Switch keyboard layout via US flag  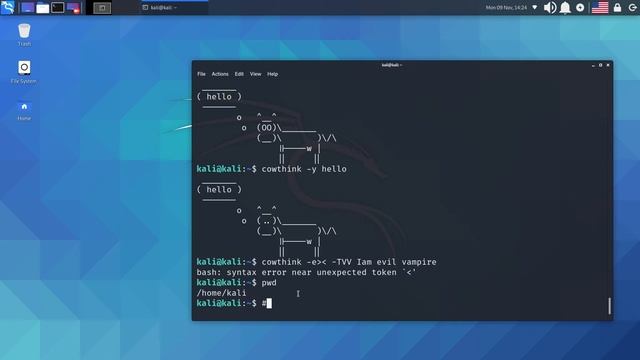click(600, 7)
